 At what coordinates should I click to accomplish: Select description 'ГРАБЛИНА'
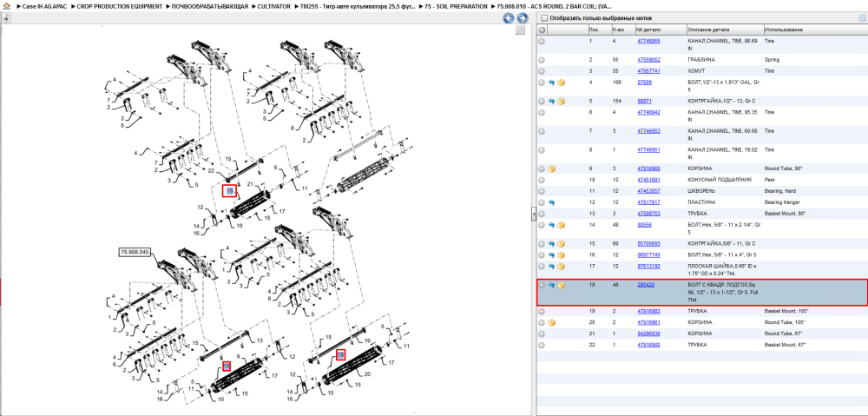tap(702, 60)
